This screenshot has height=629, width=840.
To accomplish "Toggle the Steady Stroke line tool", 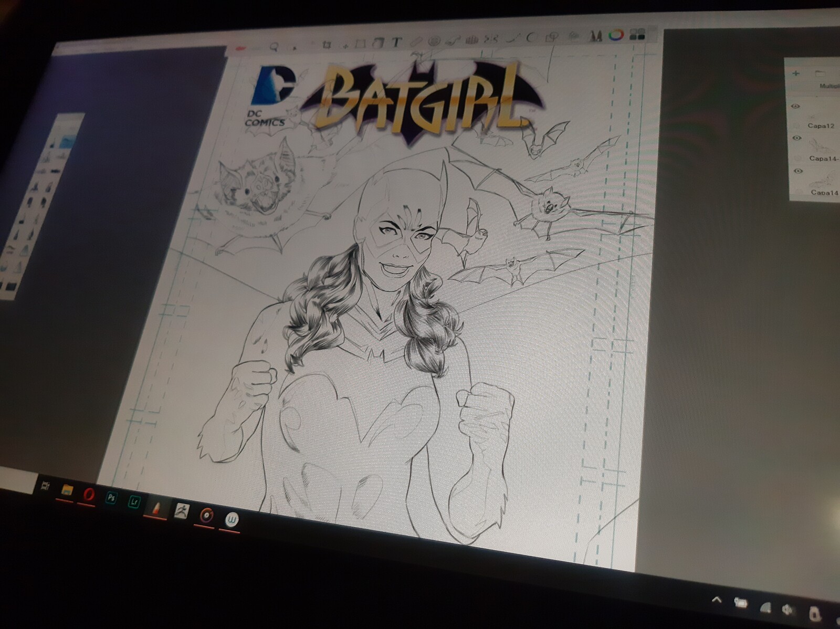I will pos(512,38).
